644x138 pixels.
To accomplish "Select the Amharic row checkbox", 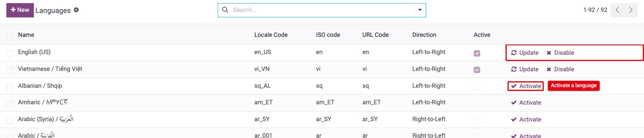I will pos(10,104).
